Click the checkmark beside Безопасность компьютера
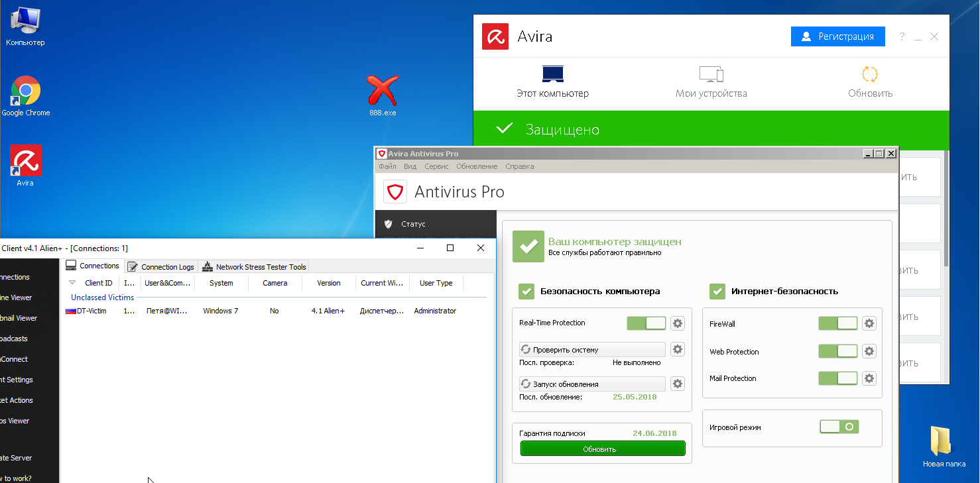980x483 pixels. pos(526,291)
